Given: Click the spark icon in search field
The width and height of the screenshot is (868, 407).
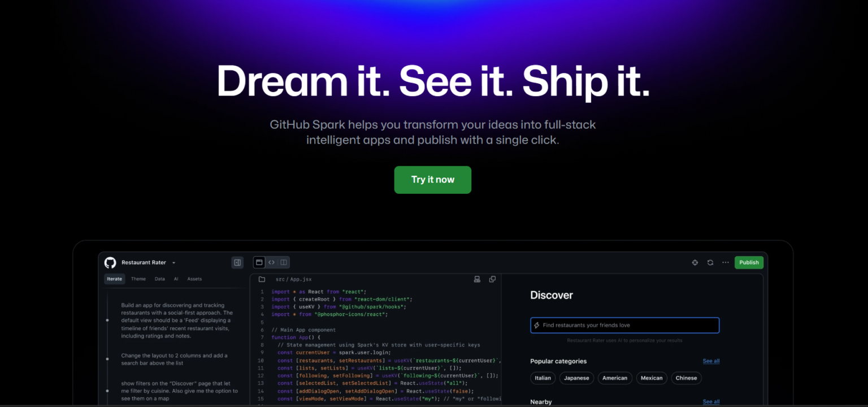Looking at the screenshot, I should (x=537, y=325).
